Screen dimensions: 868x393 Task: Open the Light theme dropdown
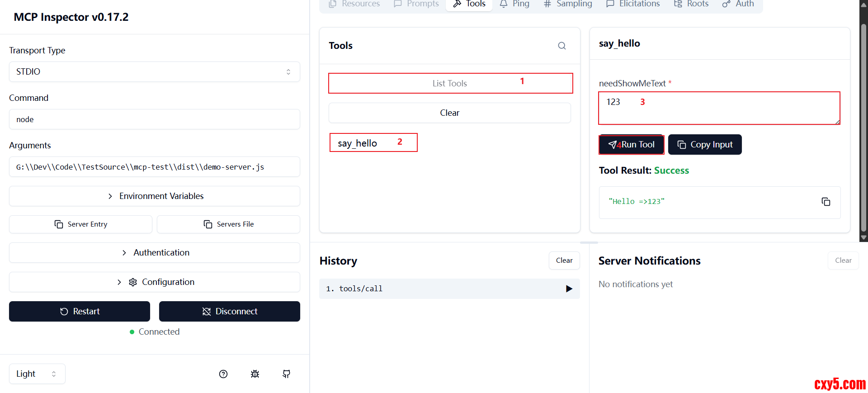coord(37,374)
